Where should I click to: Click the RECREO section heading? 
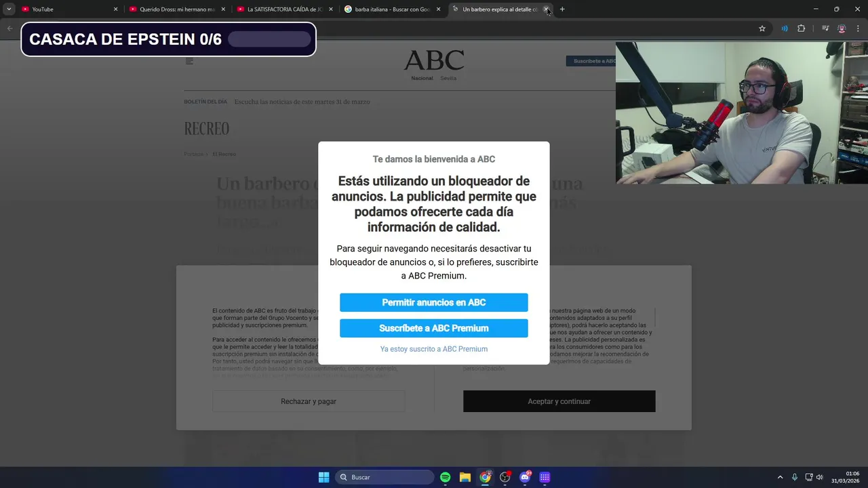207,129
